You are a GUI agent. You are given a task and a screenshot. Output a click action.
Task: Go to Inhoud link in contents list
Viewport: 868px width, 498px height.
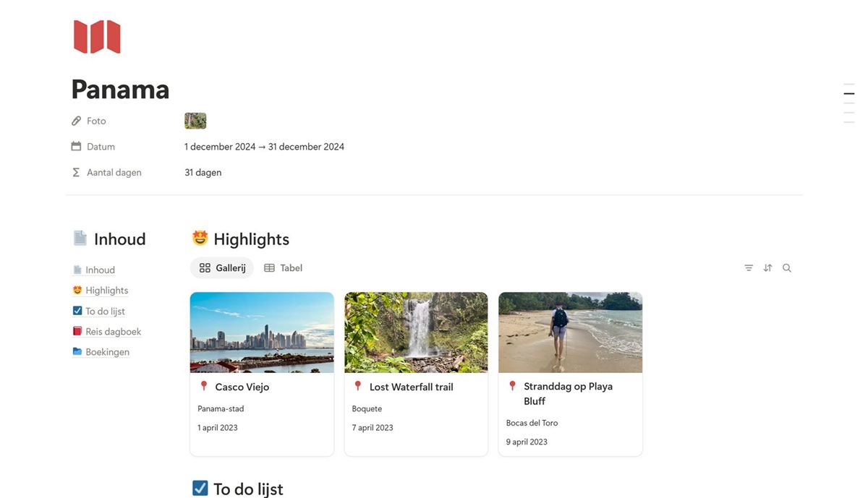pos(100,270)
